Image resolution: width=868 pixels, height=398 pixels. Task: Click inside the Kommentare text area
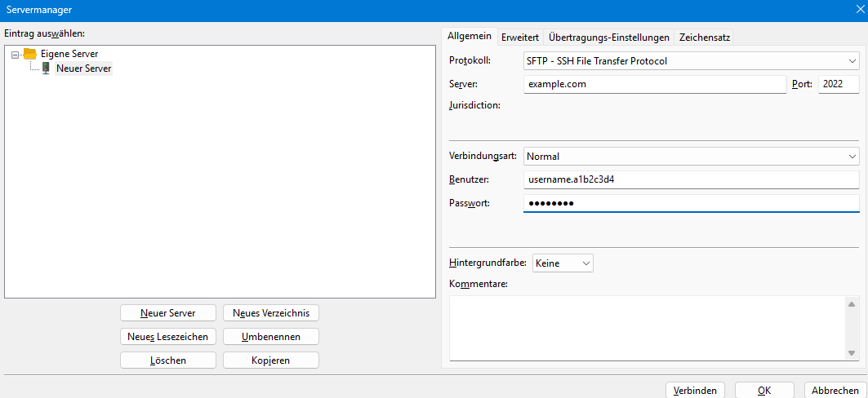(x=648, y=329)
